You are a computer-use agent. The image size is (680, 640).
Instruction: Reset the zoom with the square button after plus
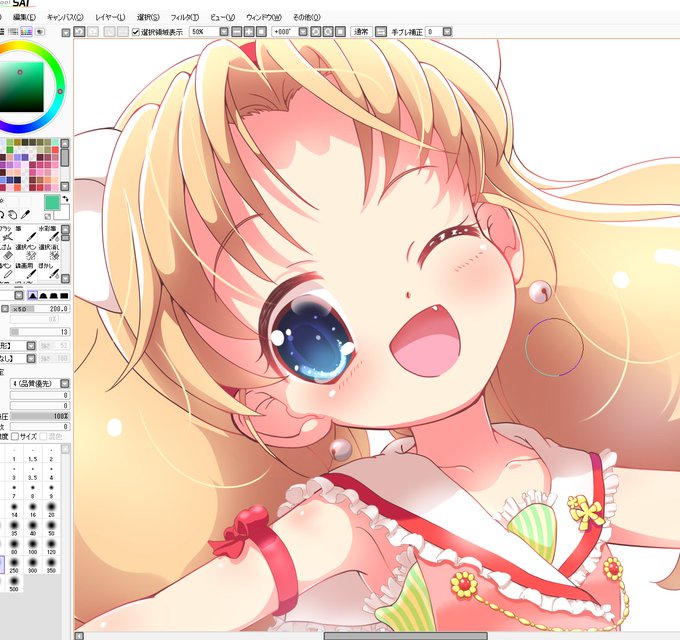coord(261,32)
